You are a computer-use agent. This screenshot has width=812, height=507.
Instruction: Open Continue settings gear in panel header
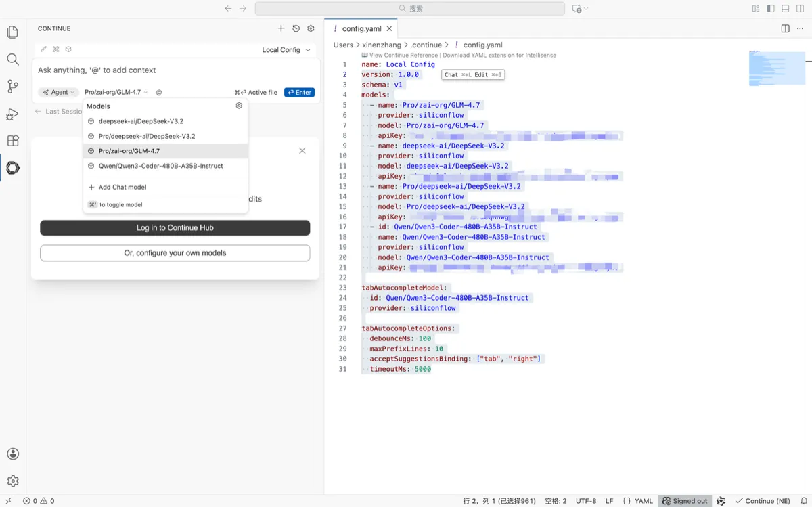pos(311,28)
